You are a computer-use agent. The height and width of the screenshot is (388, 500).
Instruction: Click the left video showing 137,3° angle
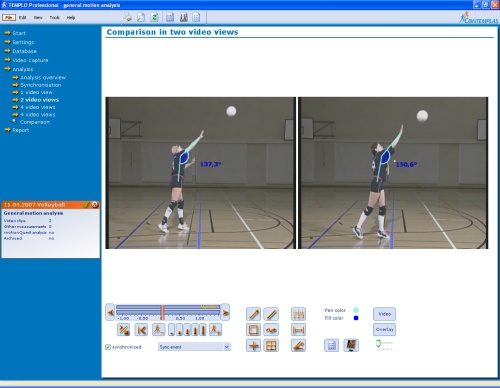pos(200,173)
